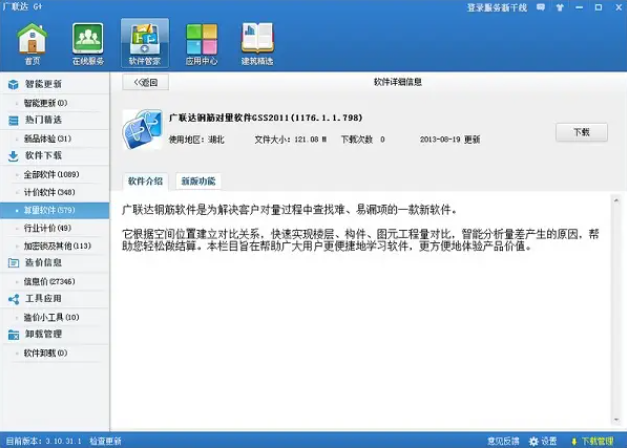Screen dimensions: 627x448
Task: Click the 热门筛选 list icon
Action: (13, 120)
